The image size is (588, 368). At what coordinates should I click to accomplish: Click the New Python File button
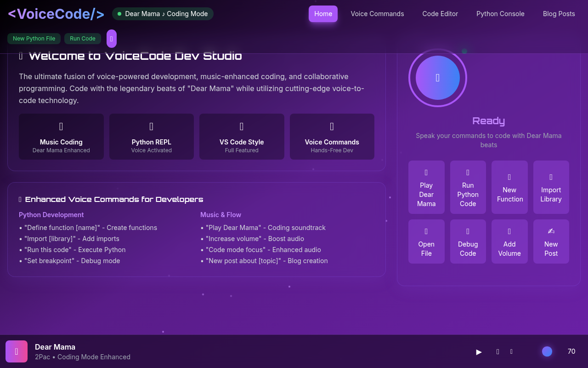pos(34,39)
